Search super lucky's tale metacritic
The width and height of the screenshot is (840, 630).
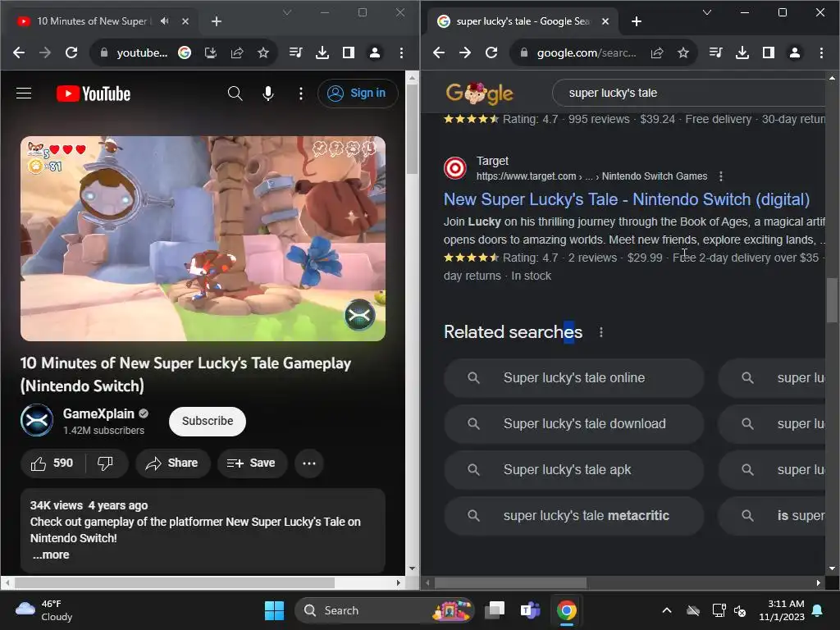(x=573, y=516)
